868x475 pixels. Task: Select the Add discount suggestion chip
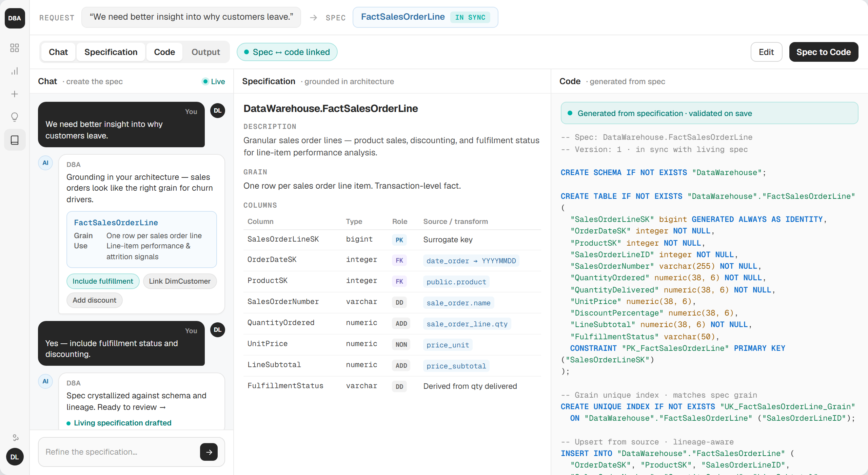(x=94, y=300)
